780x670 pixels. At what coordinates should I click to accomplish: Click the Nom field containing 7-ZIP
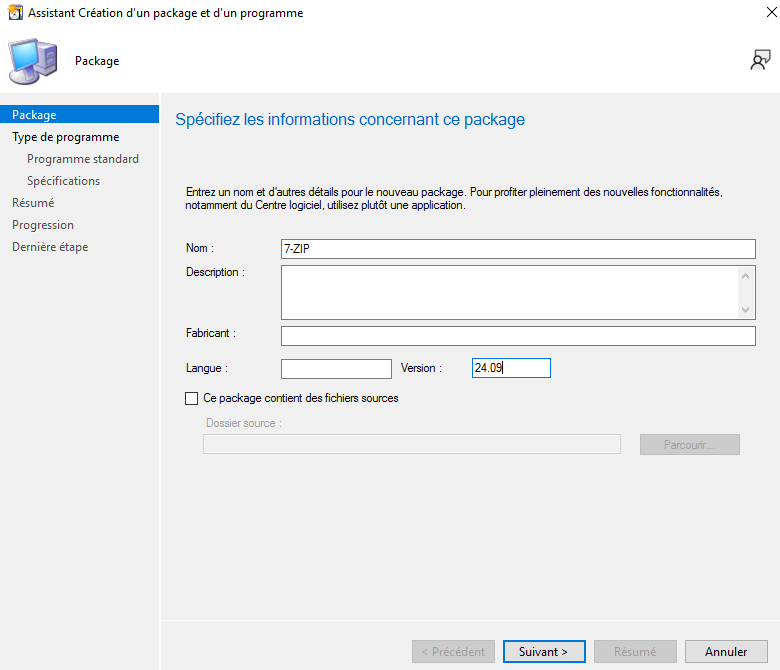point(517,249)
